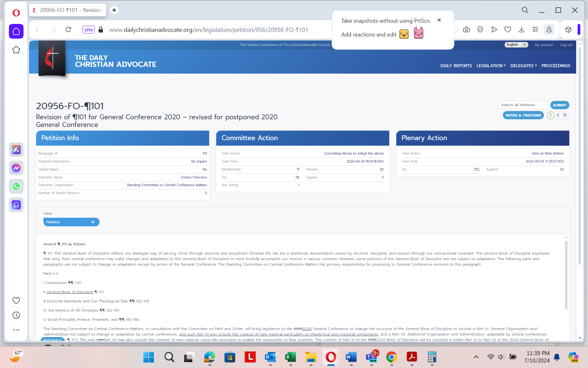588x368 pixels.
Task: Open sidebar History clock icon
Action: [x=16, y=315]
